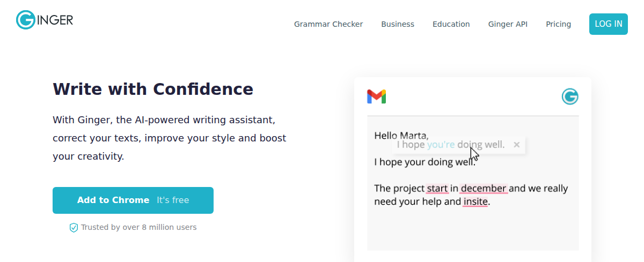This screenshot has height=262, width=644.
Task: Accept the "you're" correction suggestion
Action: coord(441,145)
